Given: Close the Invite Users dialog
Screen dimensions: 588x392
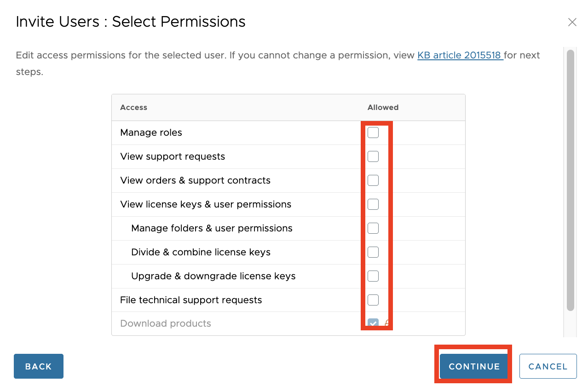Looking at the screenshot, I should pos(572,22).
